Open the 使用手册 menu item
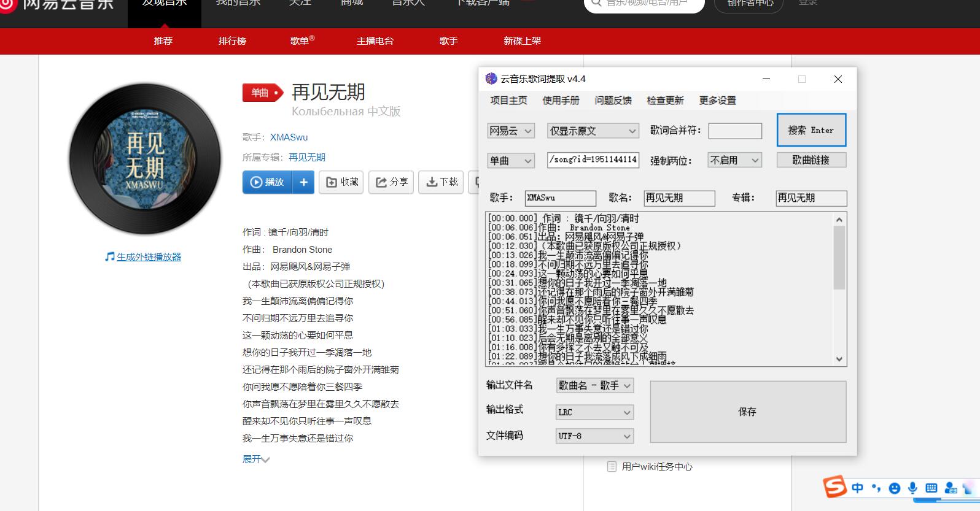The image size is (980, 511). pos(561,101)
